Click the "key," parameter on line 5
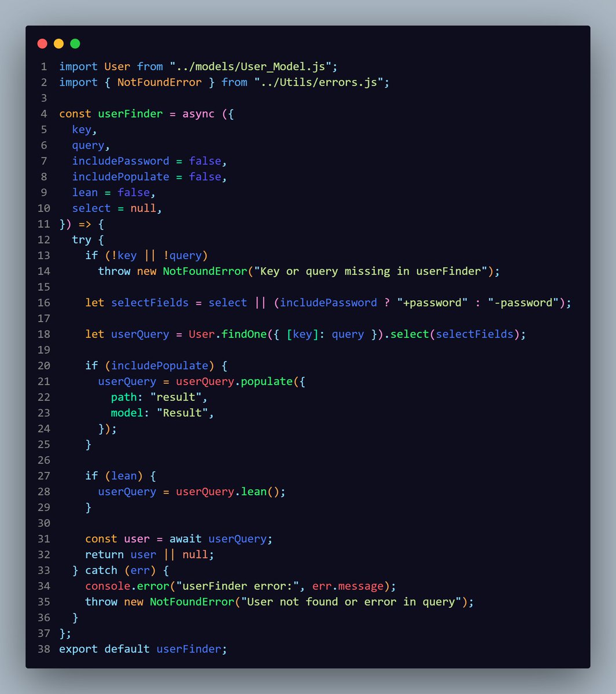Viewport: 616px width, 694px height. (x=85, y=130)
